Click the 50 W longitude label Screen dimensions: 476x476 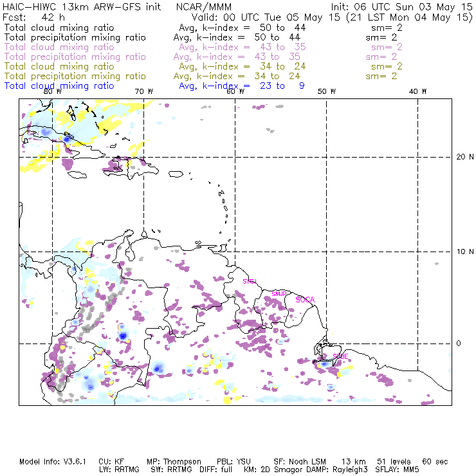pyautogui.click(x=327, y=91)
